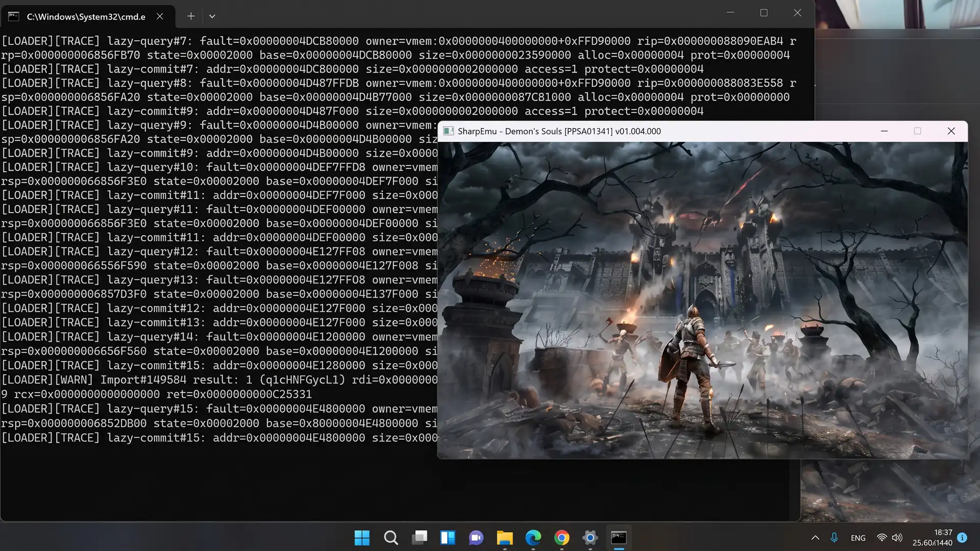Click the lazy-commit#15 line with addr 0x00000004E4800000
Screen dimensions: 980x551
(x=219, y=438)
